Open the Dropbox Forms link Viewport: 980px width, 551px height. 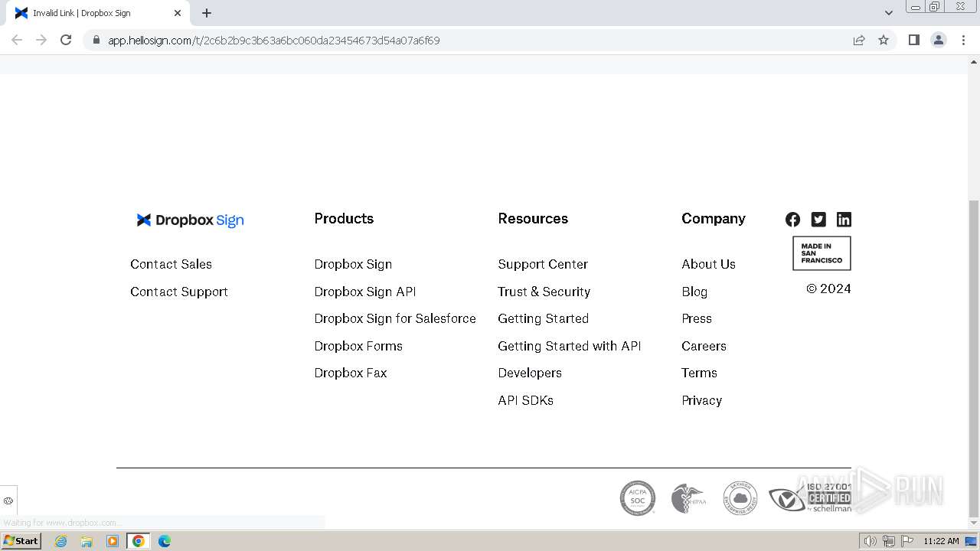click(x=358, y=346)
